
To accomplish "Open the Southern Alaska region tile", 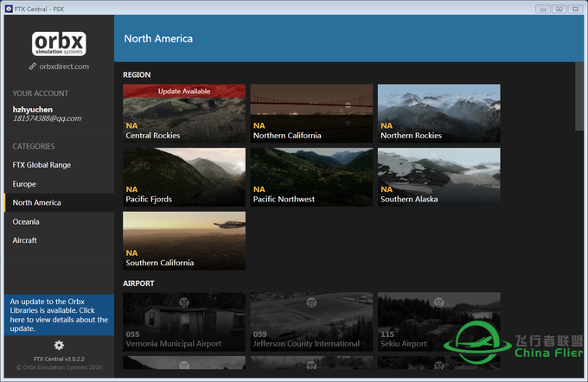I will coord(439,177).
